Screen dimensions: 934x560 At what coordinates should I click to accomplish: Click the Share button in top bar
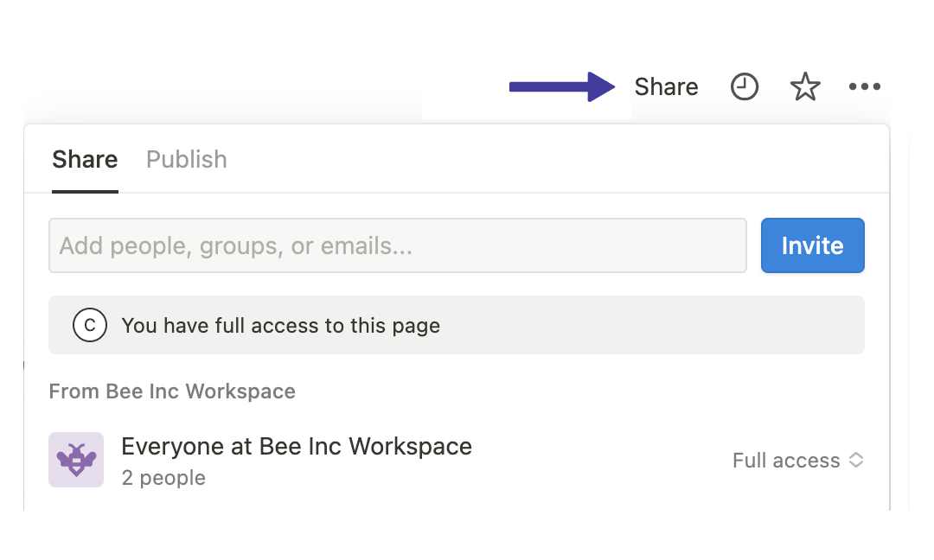tap(666, 87)
